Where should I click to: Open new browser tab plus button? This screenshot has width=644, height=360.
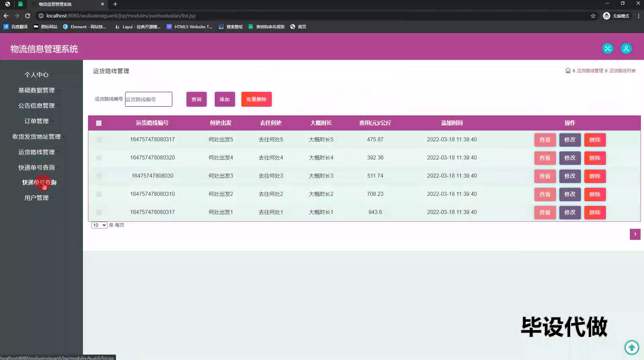115,4
